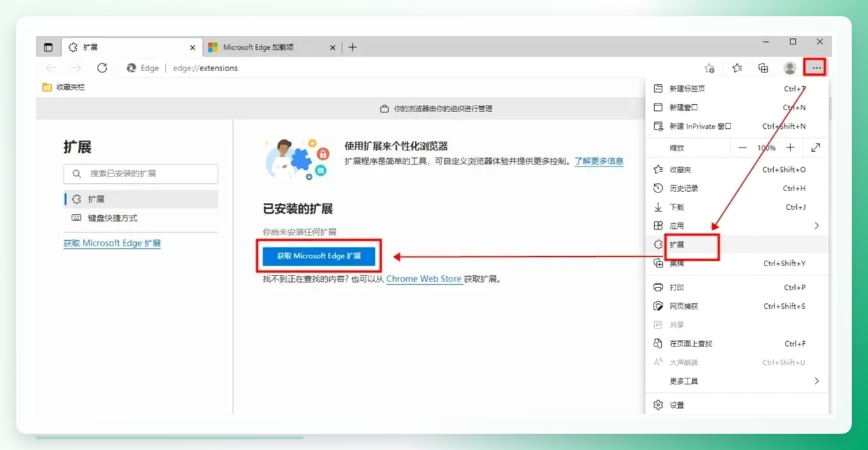The height and width of the screenshot is (450, 868).
Task: Click the 你尚未安装任何扩展 message
Action: pos(299,232)
